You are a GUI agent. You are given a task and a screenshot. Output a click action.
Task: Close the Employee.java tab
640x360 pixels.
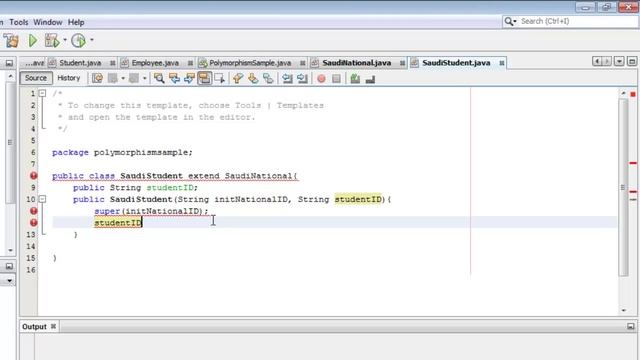190,63
